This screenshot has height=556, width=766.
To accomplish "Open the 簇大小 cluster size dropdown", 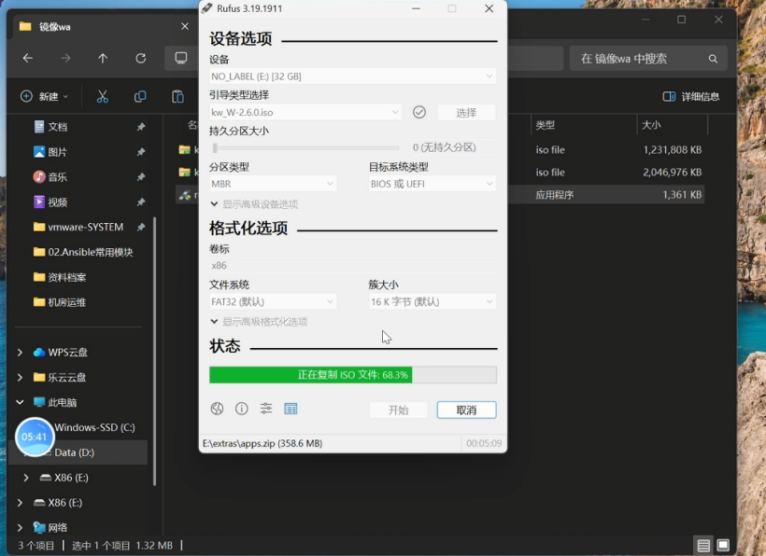I will pyautogui.click(x=432, y=301).
